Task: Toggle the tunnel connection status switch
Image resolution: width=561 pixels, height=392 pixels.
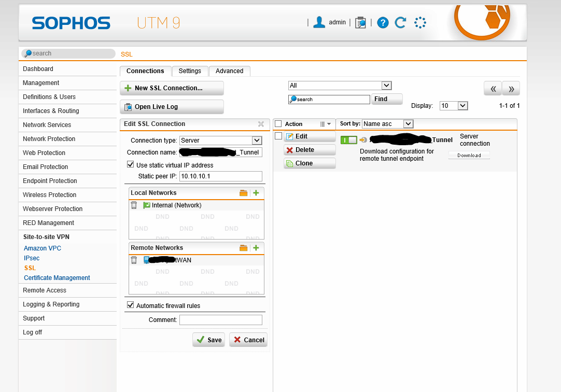Action: pyautogui.click(x=348, y=140)
